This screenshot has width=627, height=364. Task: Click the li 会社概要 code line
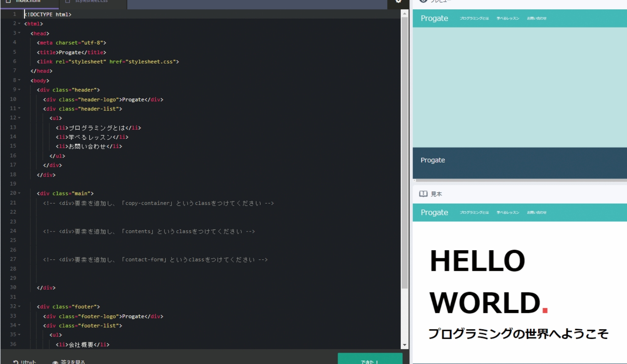83,345
